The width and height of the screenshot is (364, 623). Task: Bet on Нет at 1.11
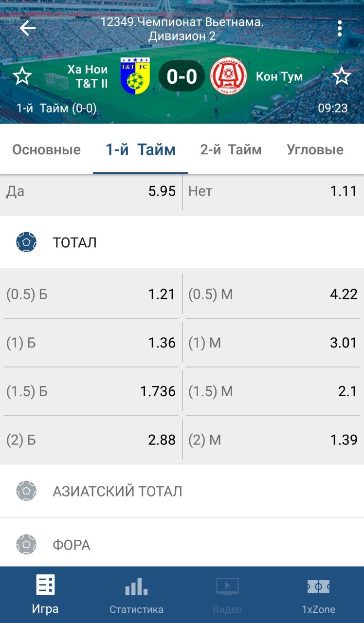[x=273, y=191]
